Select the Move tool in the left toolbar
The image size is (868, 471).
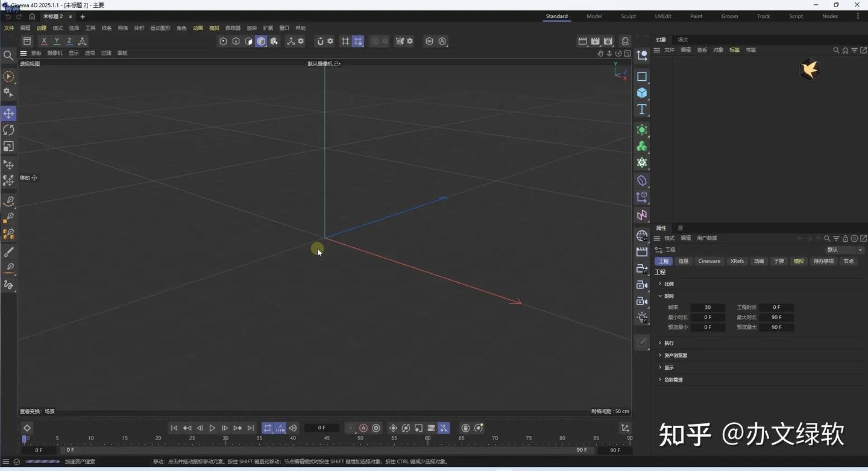pyautogui.click(x=9, y=113)
